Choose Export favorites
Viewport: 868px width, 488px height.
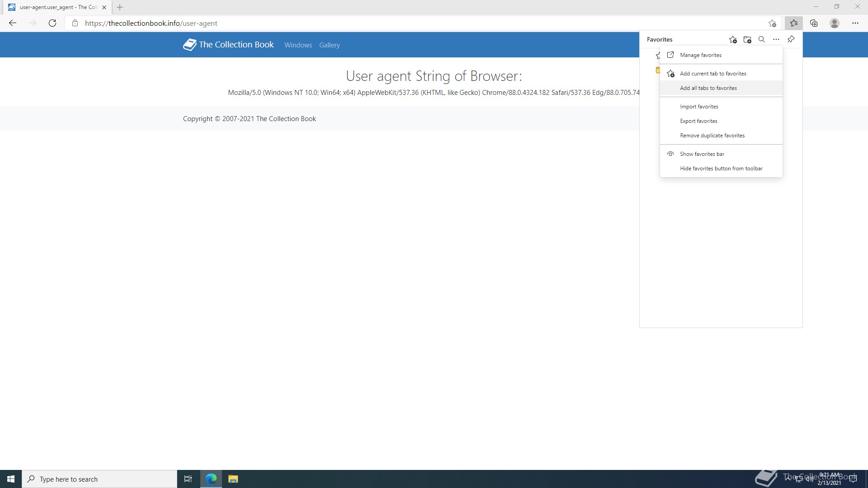point(721,121)
